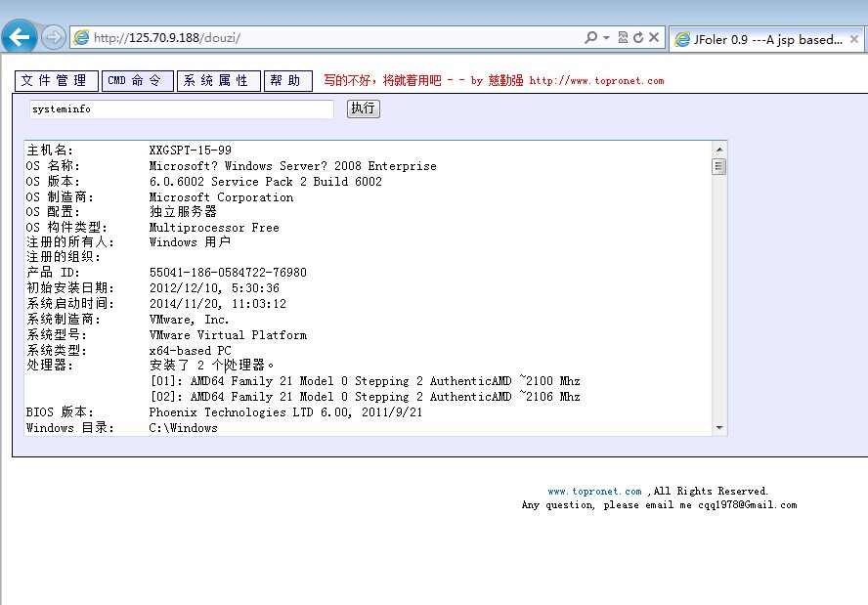Click the host name XXGSPT-15-99
868x605 pixels.
pyautogui.click(x=191, y=150)
